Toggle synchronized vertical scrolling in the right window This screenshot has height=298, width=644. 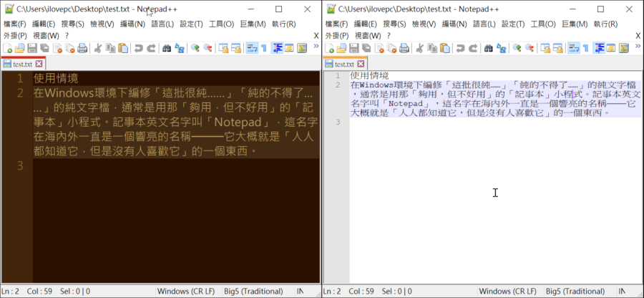click(x=545, y=49)
